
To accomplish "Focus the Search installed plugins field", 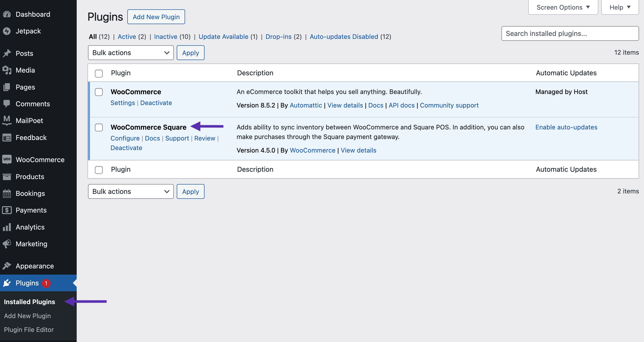I will [570, 33].
